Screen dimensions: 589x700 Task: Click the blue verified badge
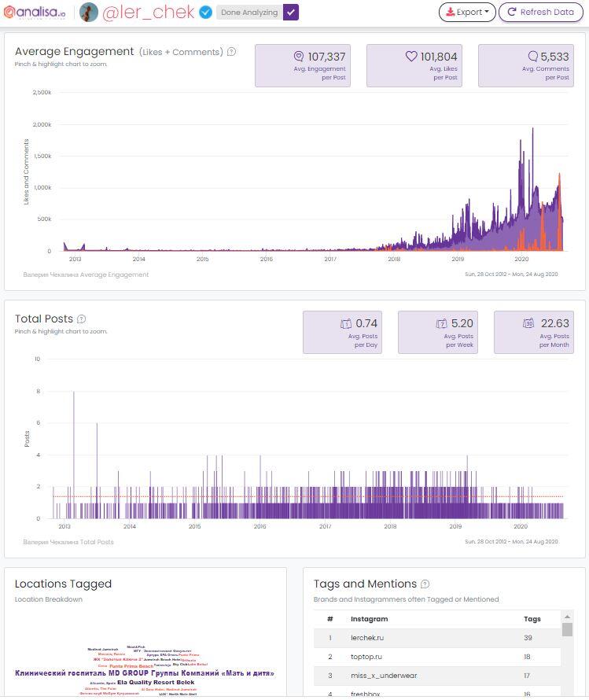pos(205,13)
